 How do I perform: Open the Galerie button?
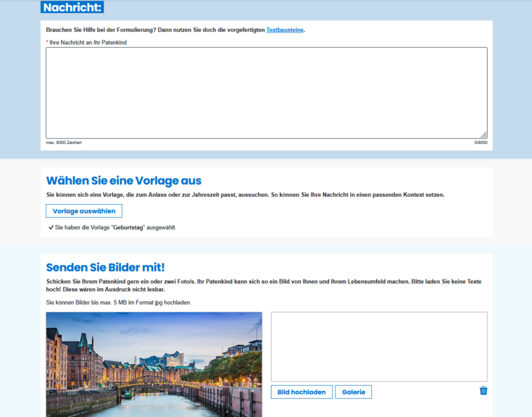point(353,392)
